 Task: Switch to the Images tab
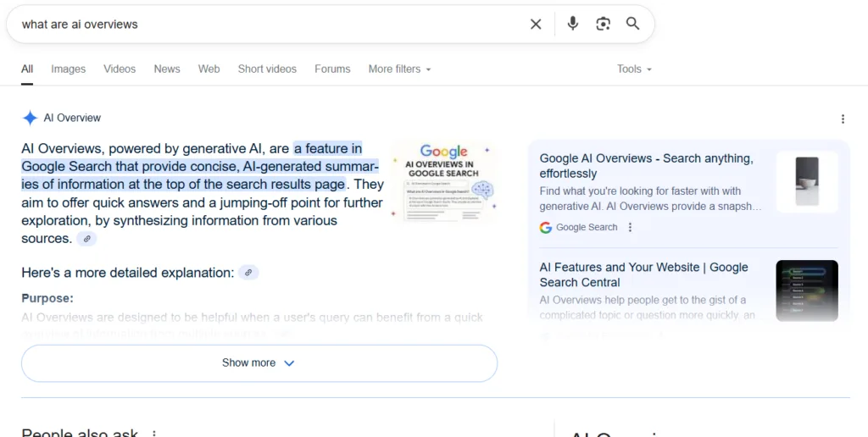(68, 69)
